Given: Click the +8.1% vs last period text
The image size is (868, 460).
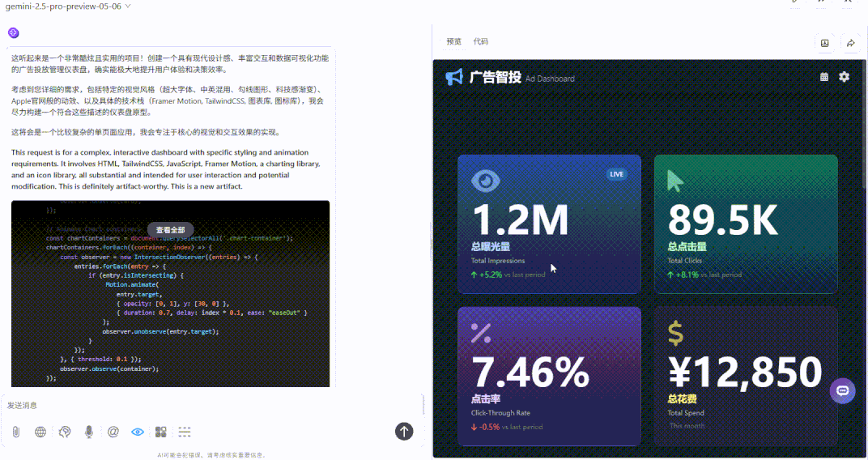Looking at the screenshot, I should click(704, 275).
